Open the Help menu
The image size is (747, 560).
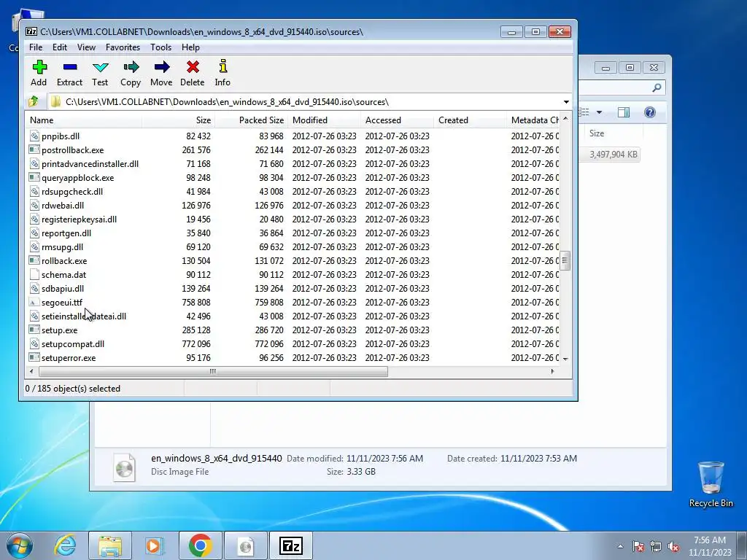190,47
